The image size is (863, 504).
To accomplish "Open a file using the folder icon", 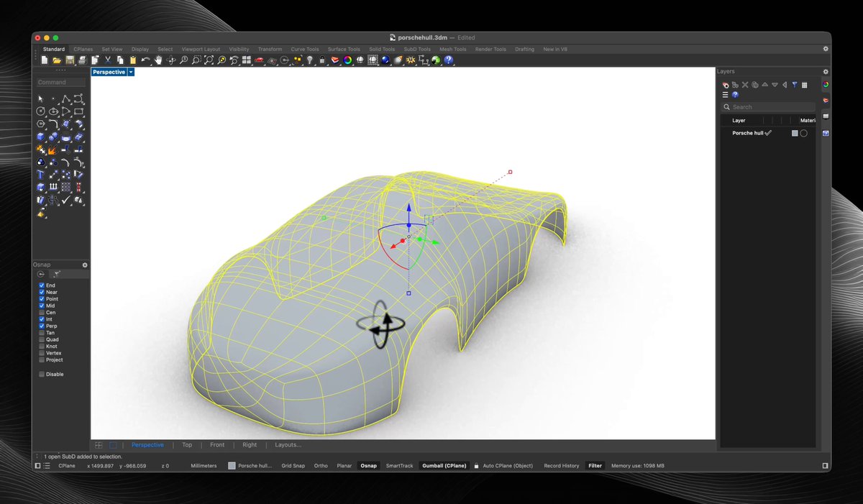I will coord(57,60).
